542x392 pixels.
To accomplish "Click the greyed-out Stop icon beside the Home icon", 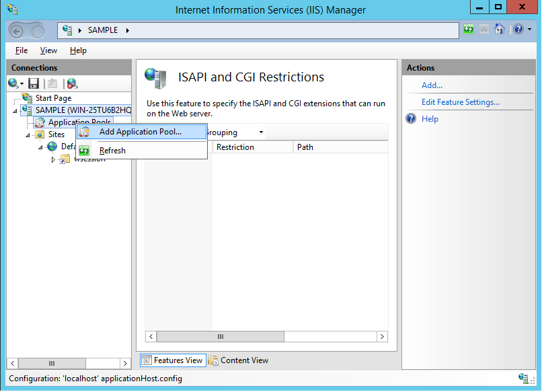I will 484,30.
